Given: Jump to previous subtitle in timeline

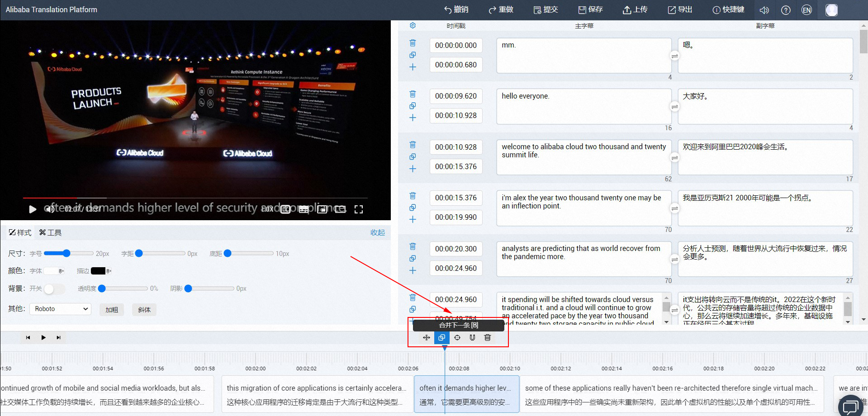Looking at the screenshot, I should click(x=28, y=337).
